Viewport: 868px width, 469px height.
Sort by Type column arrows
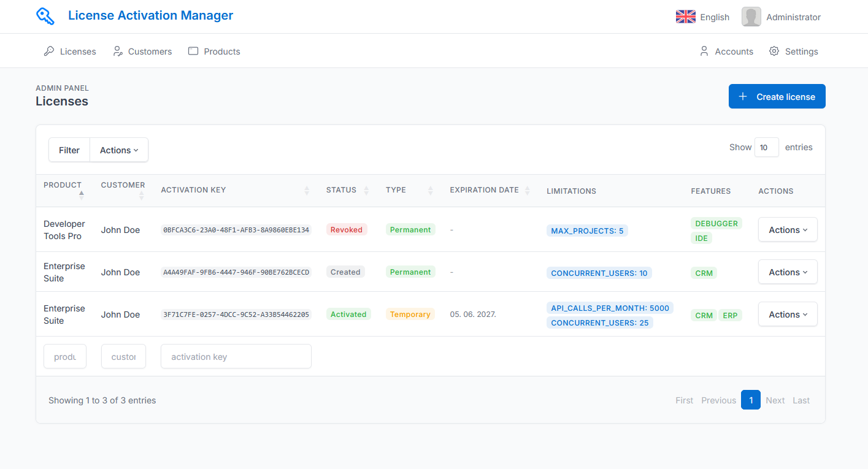point(431,191)
